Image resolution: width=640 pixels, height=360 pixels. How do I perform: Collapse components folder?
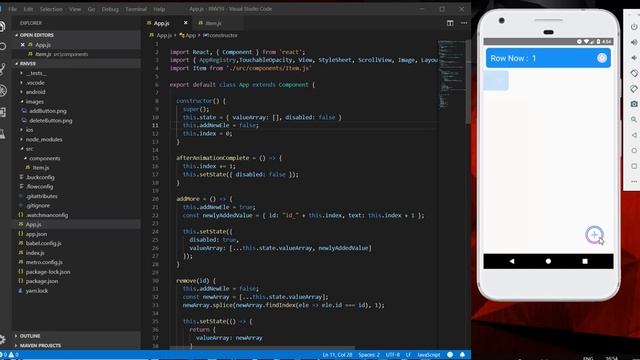click(44, 158)
